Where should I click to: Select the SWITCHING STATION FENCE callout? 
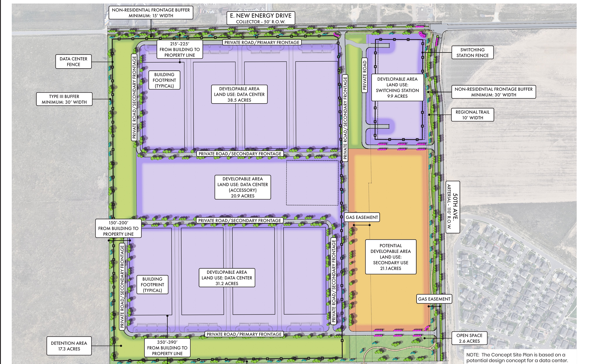point(472,52)
